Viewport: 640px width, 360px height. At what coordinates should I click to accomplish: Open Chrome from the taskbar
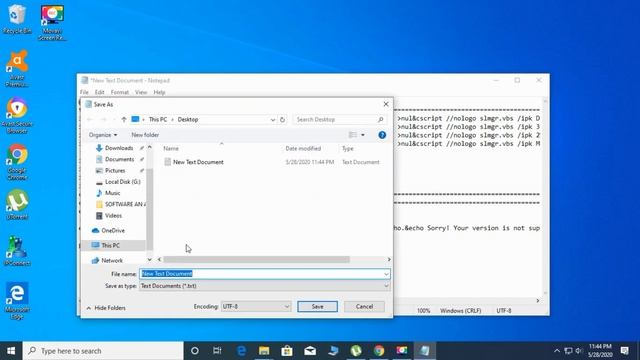379,351
